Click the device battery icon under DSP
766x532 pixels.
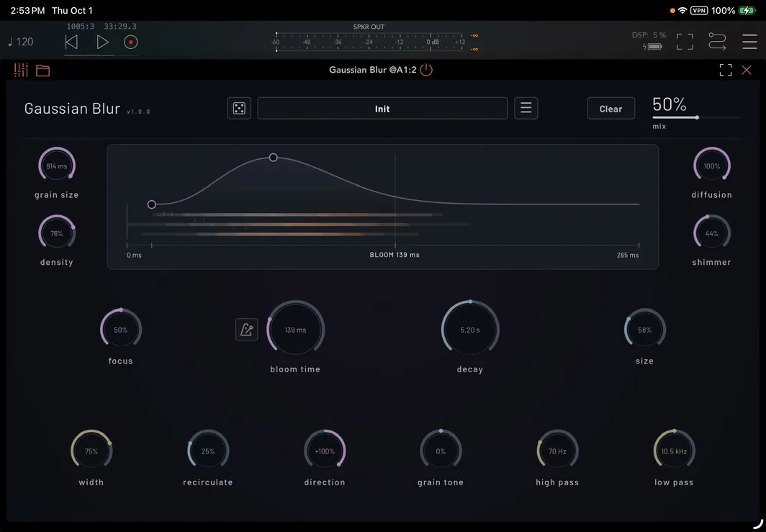click(652, 47)
